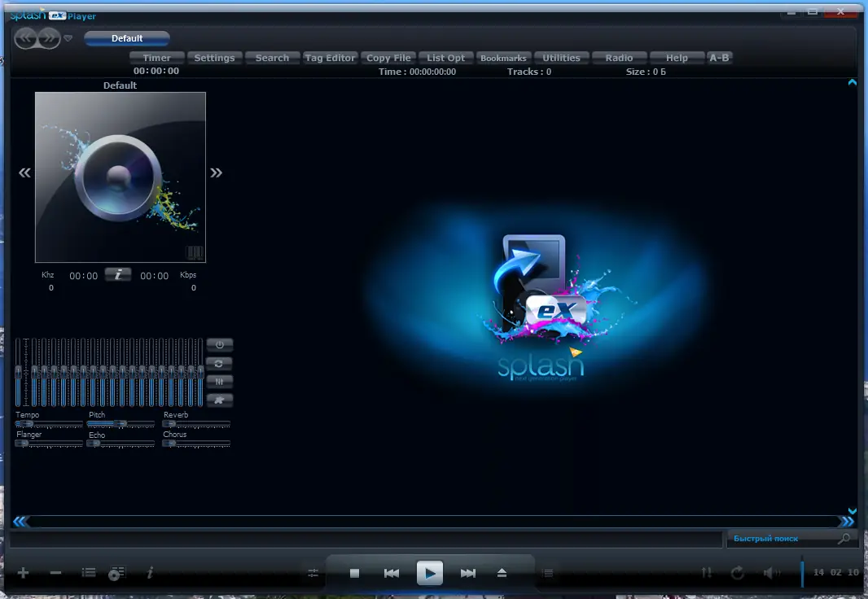
Task: Click the clock display 14 02 10
Action: 836,572
